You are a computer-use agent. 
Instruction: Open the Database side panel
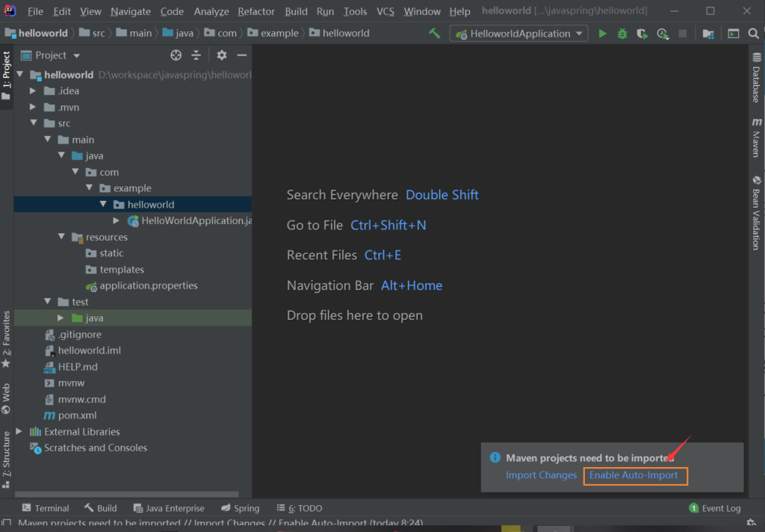(x=756, y=78)
